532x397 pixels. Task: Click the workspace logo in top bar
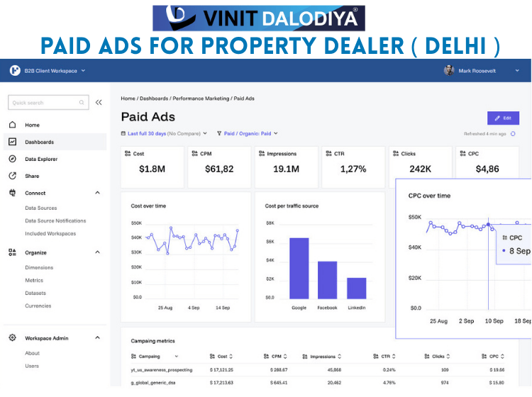14,70
